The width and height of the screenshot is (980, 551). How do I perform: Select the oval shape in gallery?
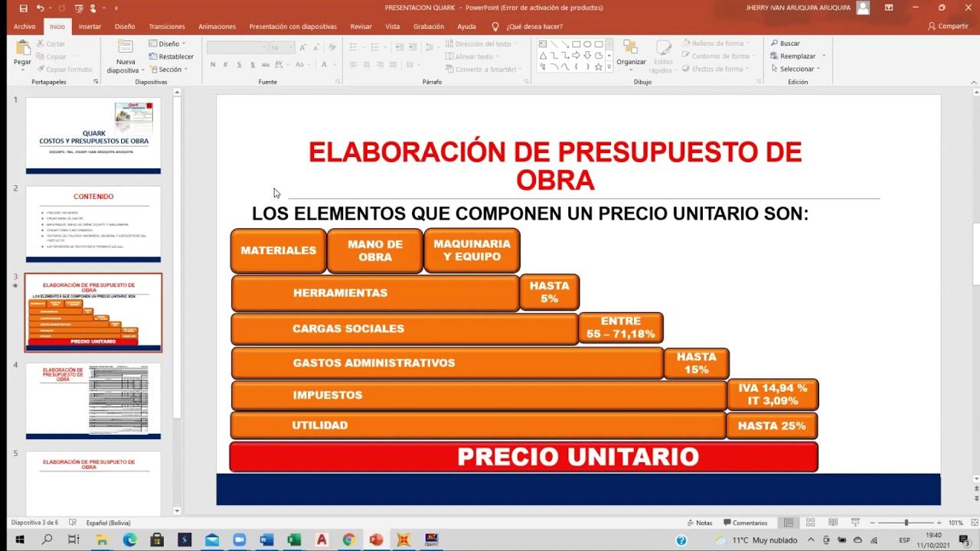coord(587,44)
